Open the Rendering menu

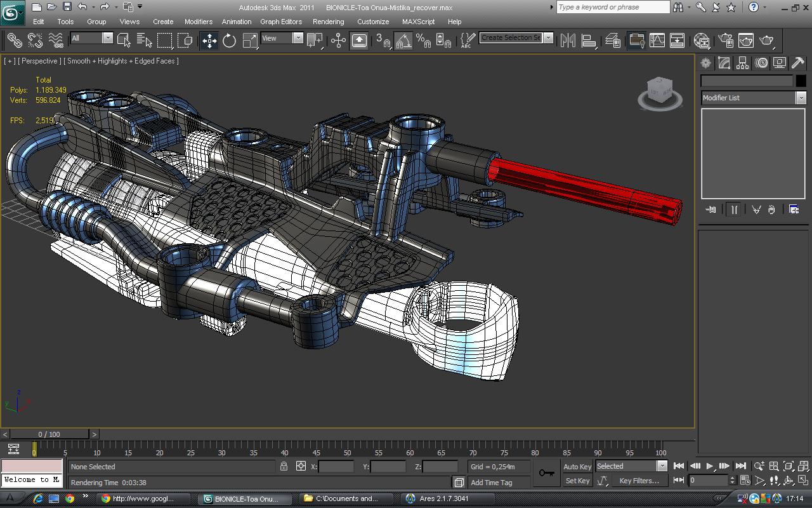[x=328, y=22]
